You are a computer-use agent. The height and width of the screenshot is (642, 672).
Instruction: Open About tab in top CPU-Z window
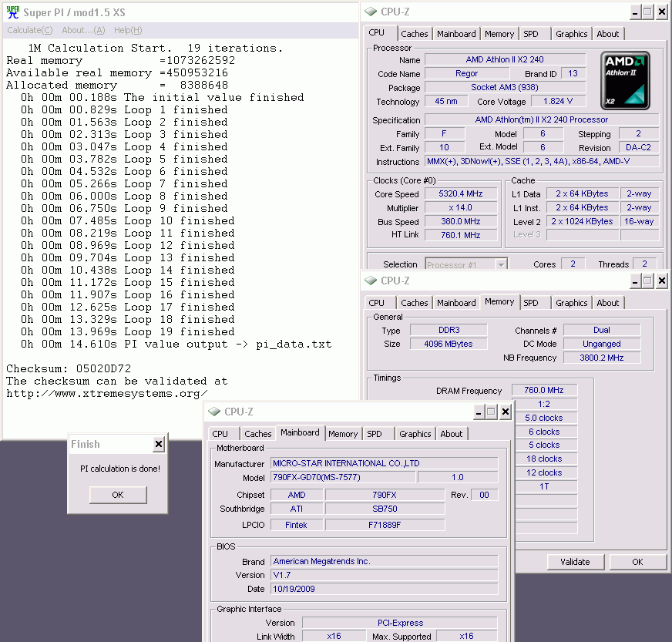coord(608,34)
